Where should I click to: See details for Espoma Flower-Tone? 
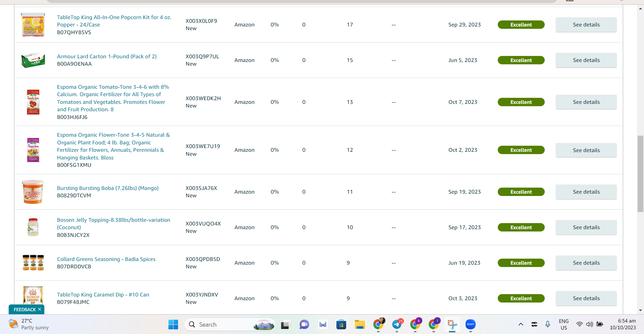pos(586,150)
